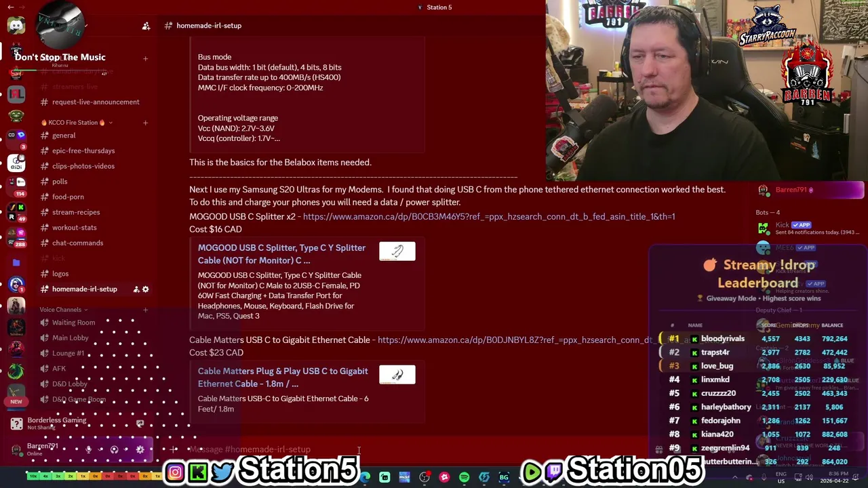868x488 pixels.
Task: Open microphone input options chevron
Action: (100, 449)
